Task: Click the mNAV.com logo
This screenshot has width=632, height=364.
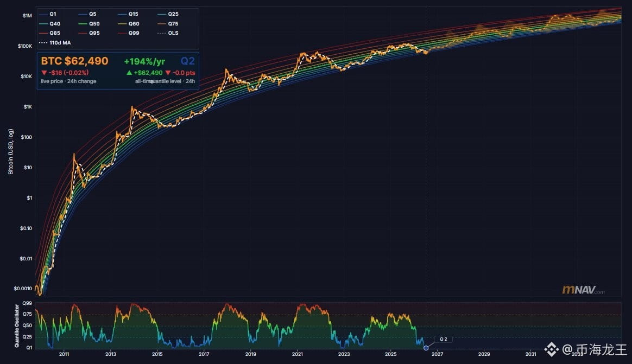Action: click(x=583, y=290)
